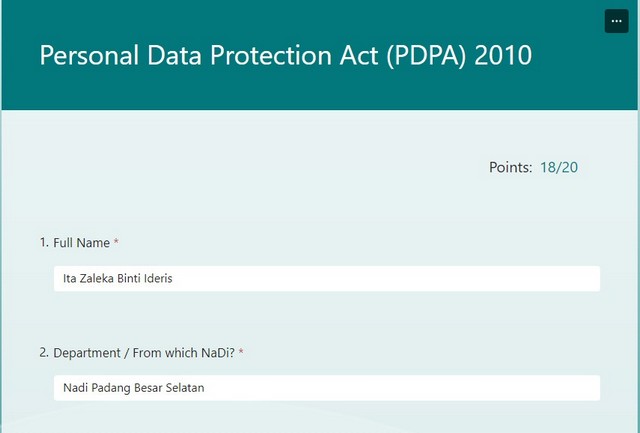Click empty right end of Full Name field
The image size is (640, 433).
coord(560,279)
